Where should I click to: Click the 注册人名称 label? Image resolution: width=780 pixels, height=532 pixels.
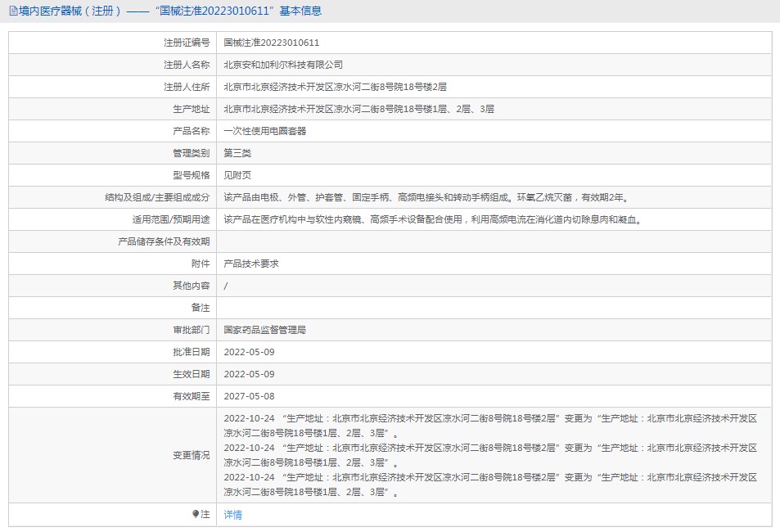click(187, 65)
